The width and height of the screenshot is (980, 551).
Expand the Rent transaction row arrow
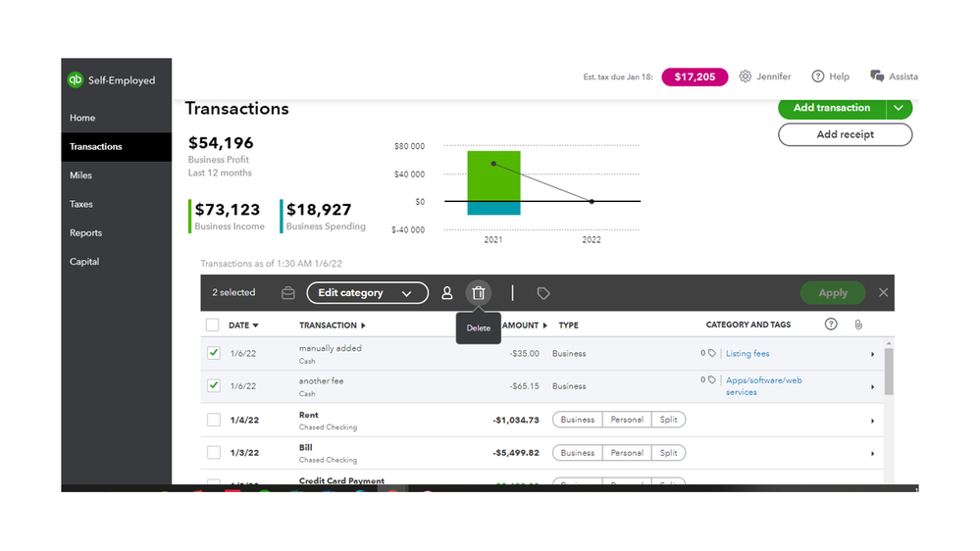click(x=872, y=421)
